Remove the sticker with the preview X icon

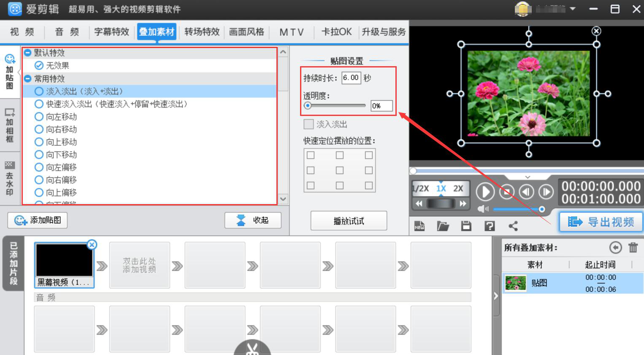[596, 31]
